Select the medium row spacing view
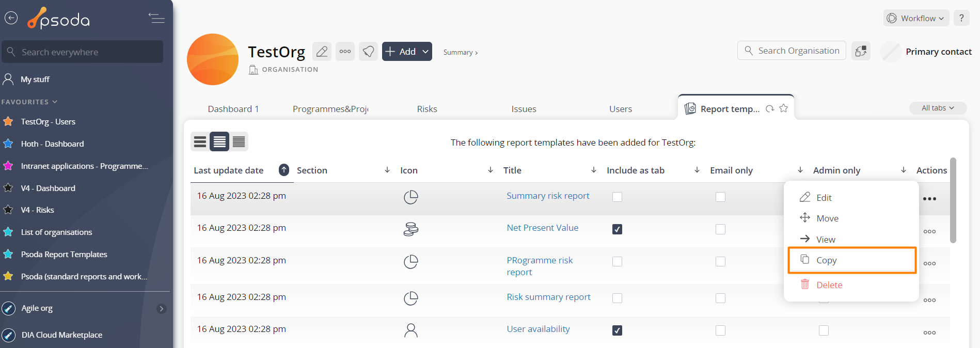Image resolution: width=980 pixels, height=348 pixels. [x=219, y=141]
